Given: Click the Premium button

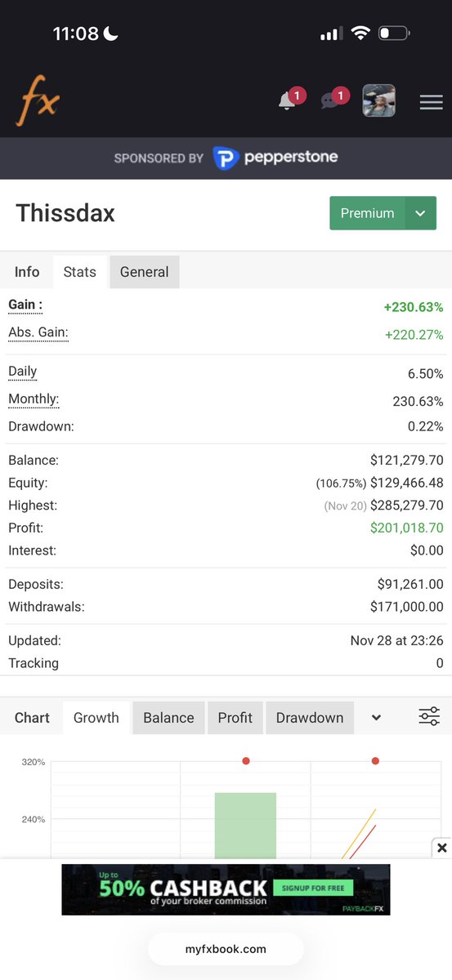Looking at the screenshot, I should click(x=367, y=213).
